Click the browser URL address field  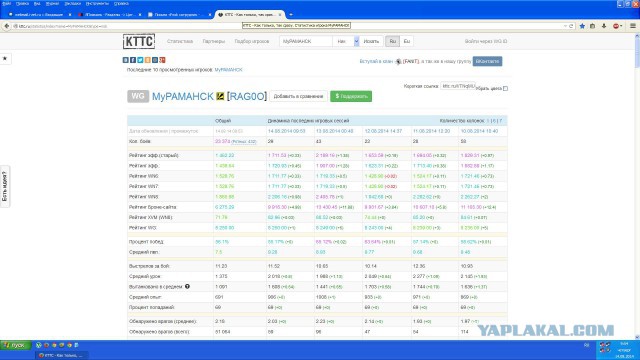(x=286, y=26)
